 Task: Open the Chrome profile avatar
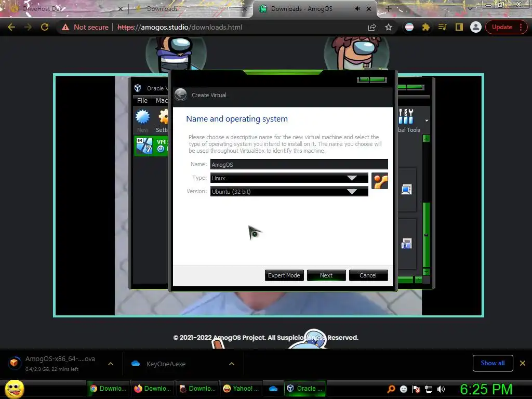pyautogui.click(x=476, y=27)
